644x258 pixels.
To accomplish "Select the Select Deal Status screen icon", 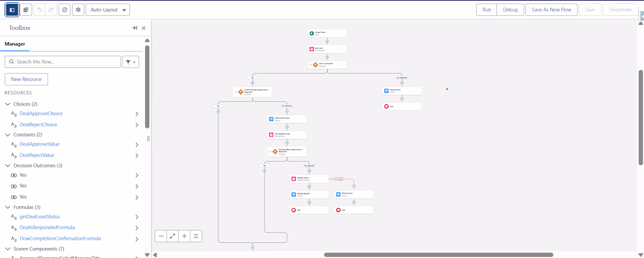I will pyautogui.click(x=271, y=119).
